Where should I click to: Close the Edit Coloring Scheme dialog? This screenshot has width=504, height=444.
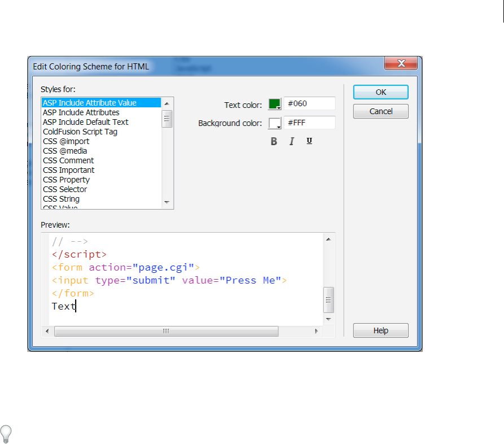pyautogui.click(x=401, y=63)
